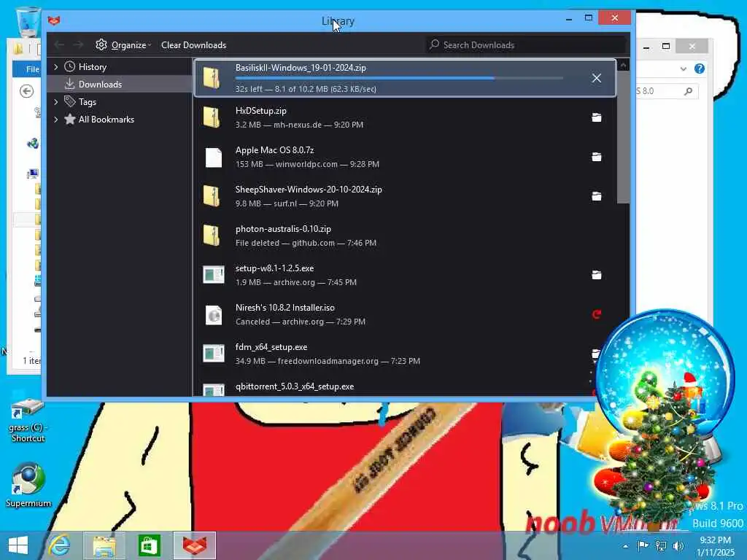Expand ribbon chevron in background Explorer window
Image resolution: width=747 pixels, height=560 pixels.
tap(683, 69)
